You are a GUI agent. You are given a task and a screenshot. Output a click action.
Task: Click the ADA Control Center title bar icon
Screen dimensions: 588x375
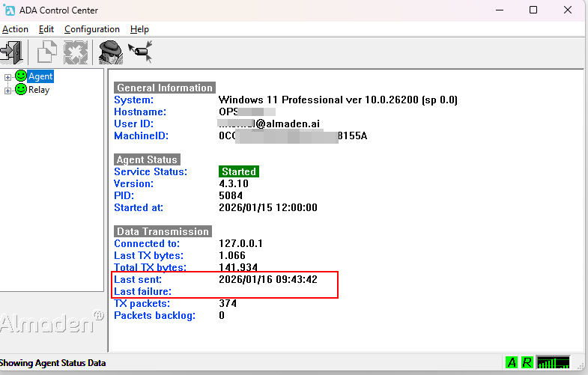click(x=8, y=10)
